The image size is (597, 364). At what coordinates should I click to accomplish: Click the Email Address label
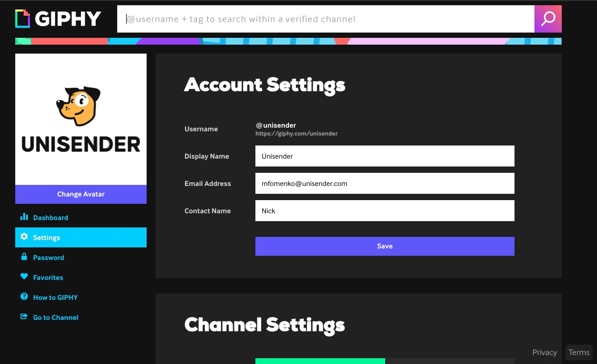[x=208, y=184]
